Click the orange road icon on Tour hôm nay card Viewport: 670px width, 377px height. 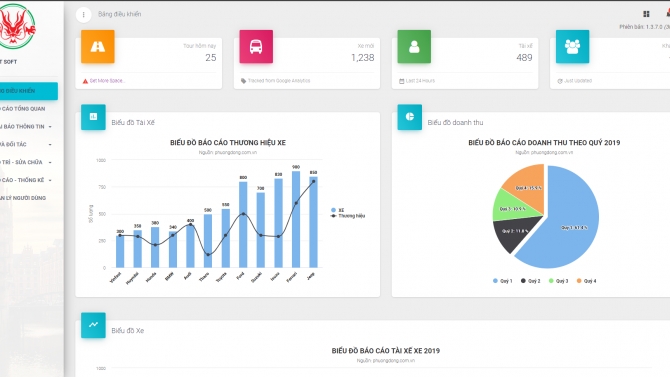click(98, 47)
